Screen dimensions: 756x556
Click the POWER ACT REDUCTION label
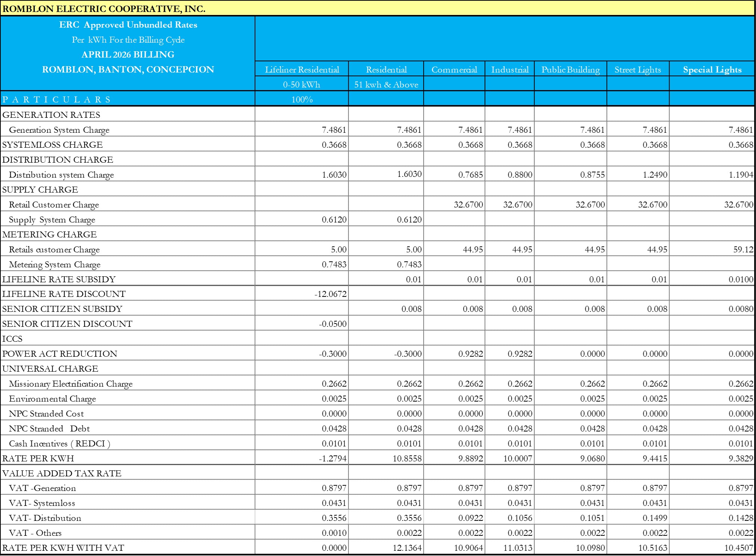click(59, 354)
